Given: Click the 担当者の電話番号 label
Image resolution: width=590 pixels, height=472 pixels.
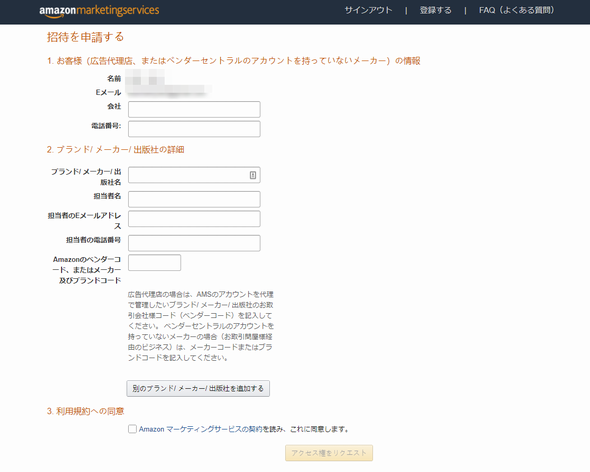Looking at the screenshot, I should (93, 240).
